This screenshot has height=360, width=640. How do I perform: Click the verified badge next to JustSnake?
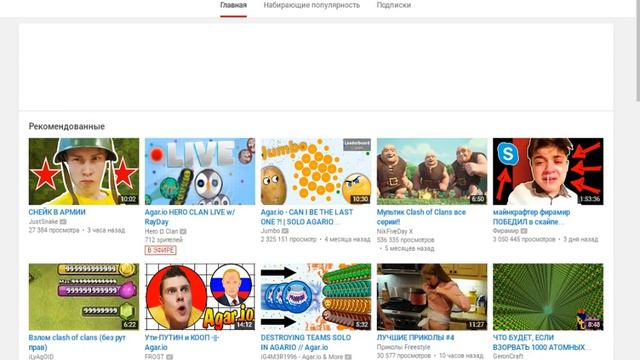click(x=63, y=222)
